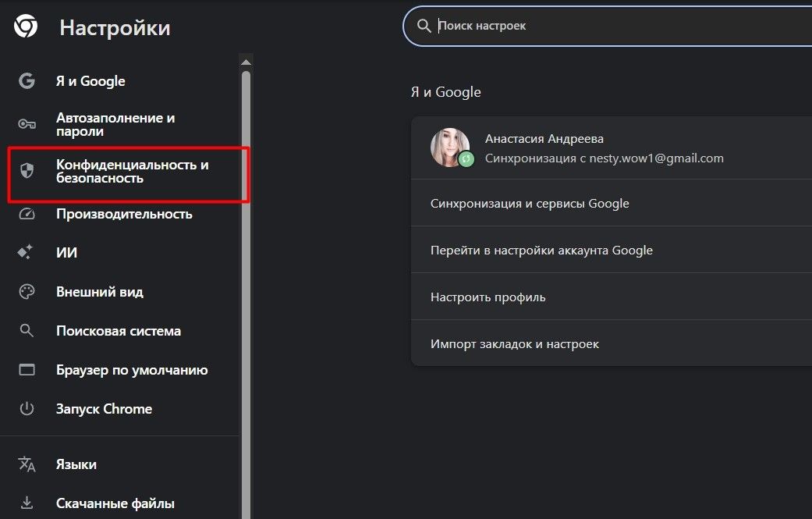Screen dimensions: 812x519
Task: Click the Chrome logo beside Настройки
Action: [26, 26]
